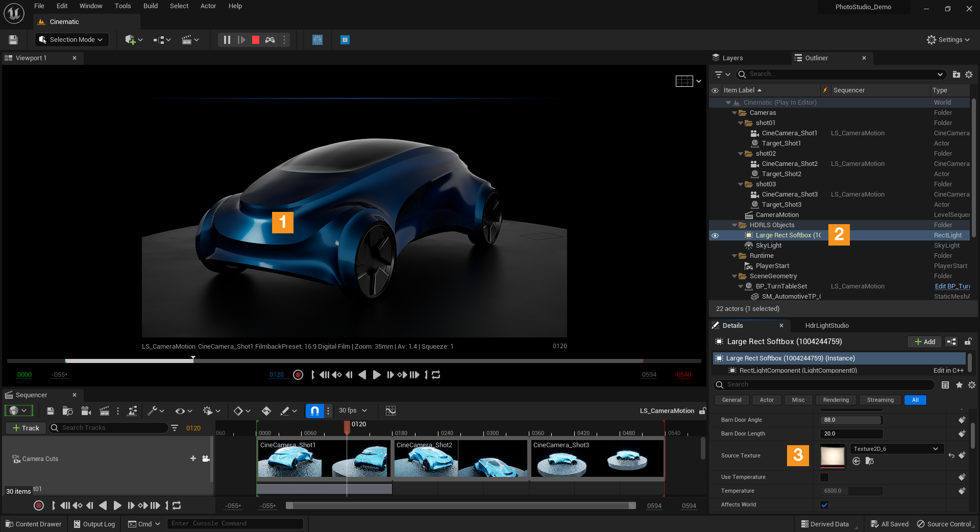Open the curve editor icon in Sequencer
Screen dimensions: 980x532
pyautogui.click(x=390, y=411)
